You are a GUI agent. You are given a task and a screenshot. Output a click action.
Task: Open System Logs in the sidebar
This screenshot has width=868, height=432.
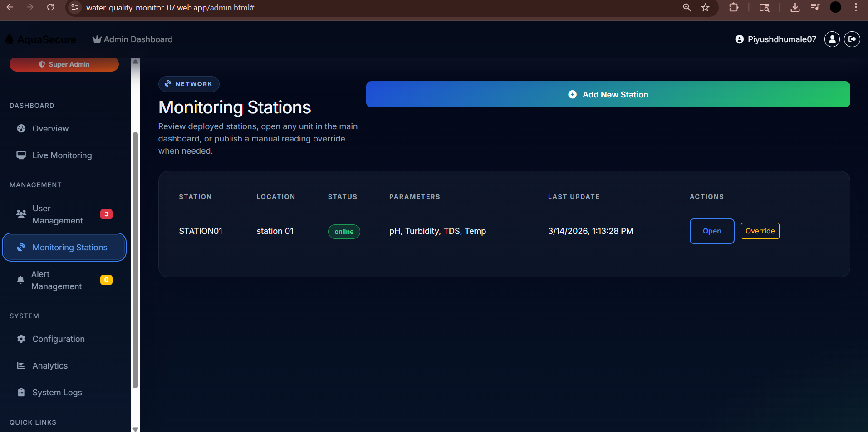pos(64,393)
